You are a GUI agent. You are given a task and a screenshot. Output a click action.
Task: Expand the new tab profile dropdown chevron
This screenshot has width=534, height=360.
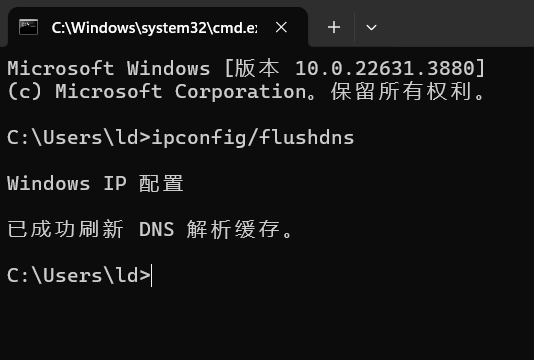pyautogui.click(x=371, y=27)
